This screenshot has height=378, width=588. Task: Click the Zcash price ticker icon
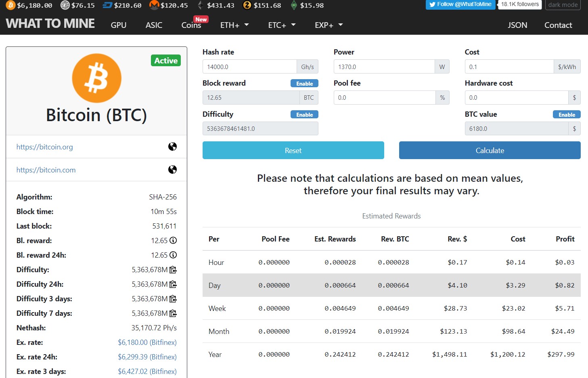(x=247, y=5)
